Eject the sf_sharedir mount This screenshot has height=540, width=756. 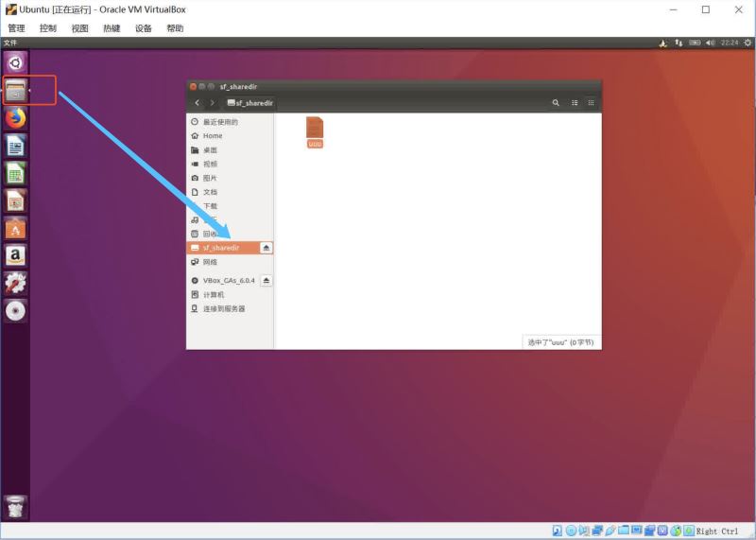tap(266, 248)
